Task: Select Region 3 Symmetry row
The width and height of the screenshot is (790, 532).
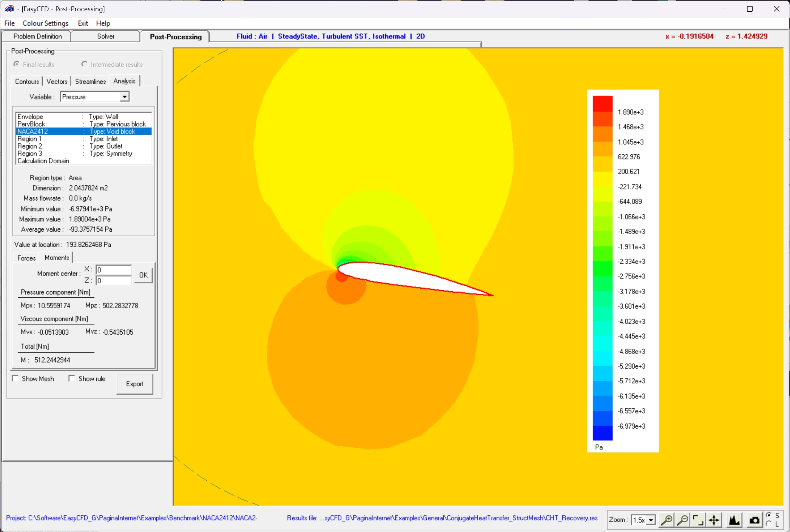Action: tap(84, 154)
